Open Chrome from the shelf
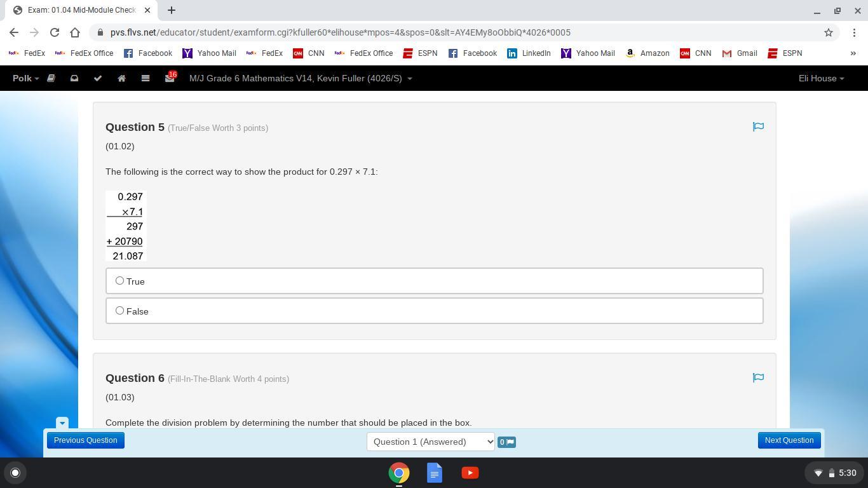868x488 pixels. tap(399, 473)
